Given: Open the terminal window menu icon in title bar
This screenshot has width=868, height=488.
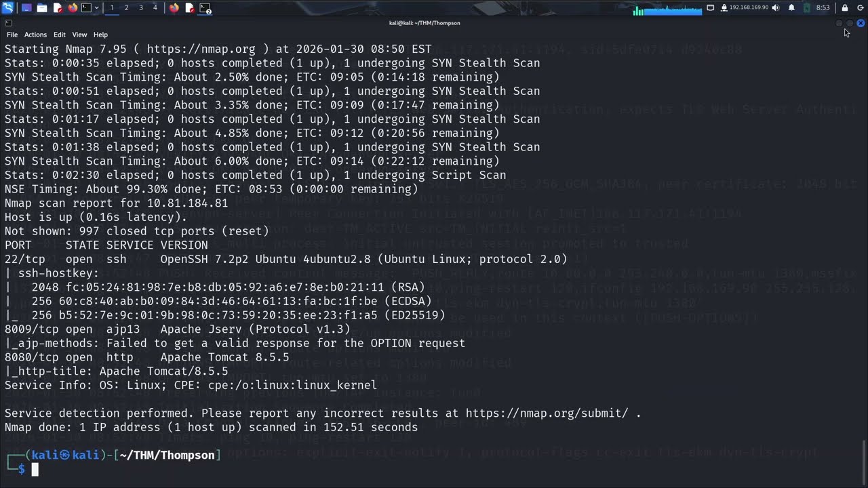Looking at the screenshot, I should click(x=8, y=23).
